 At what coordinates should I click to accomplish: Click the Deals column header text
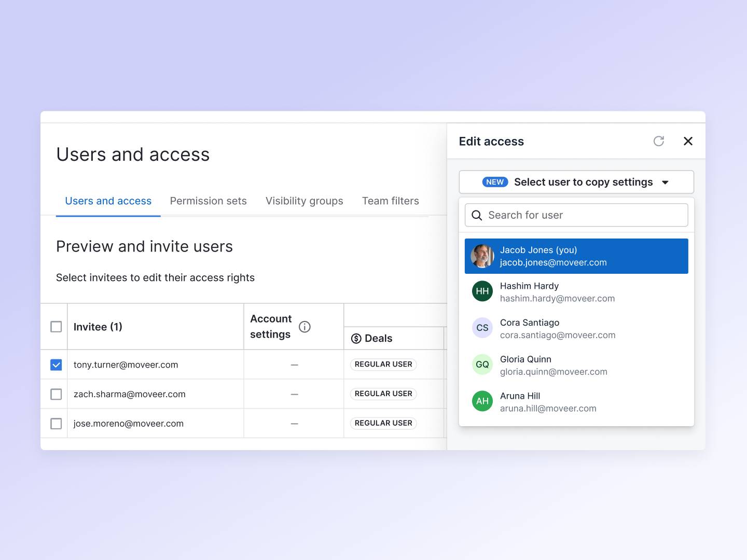click(379, 339)
